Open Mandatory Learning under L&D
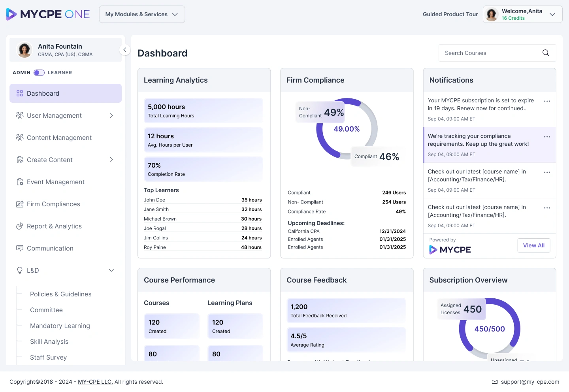The image size is (569, 392). (60, 326)
